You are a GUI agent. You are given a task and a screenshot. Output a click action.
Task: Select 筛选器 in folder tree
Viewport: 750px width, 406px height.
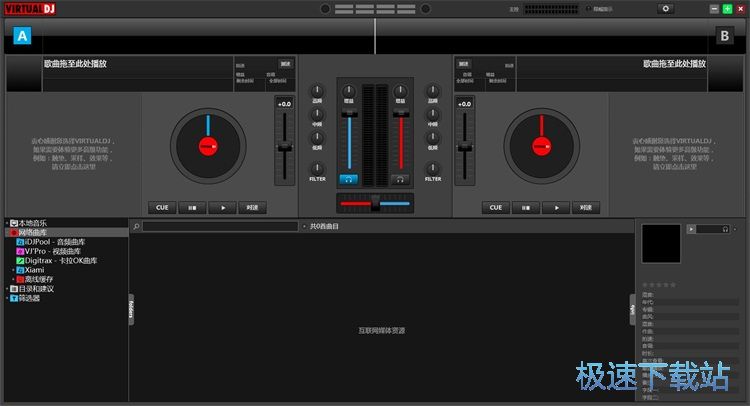pyautogui.click(x=29, y=298)
